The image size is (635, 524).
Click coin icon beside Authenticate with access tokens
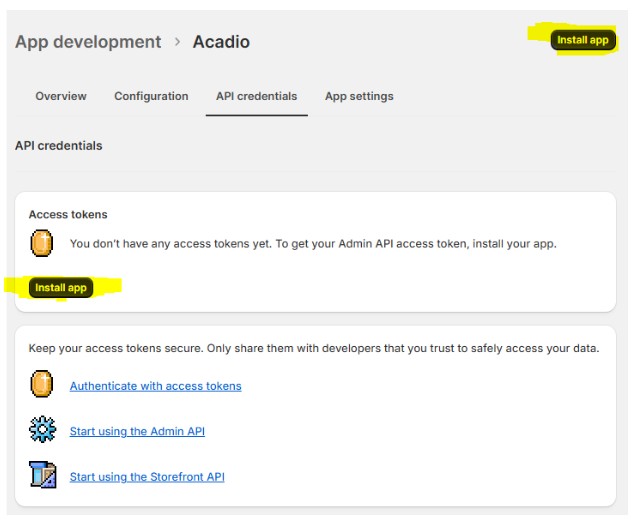[x=42, y=383]
